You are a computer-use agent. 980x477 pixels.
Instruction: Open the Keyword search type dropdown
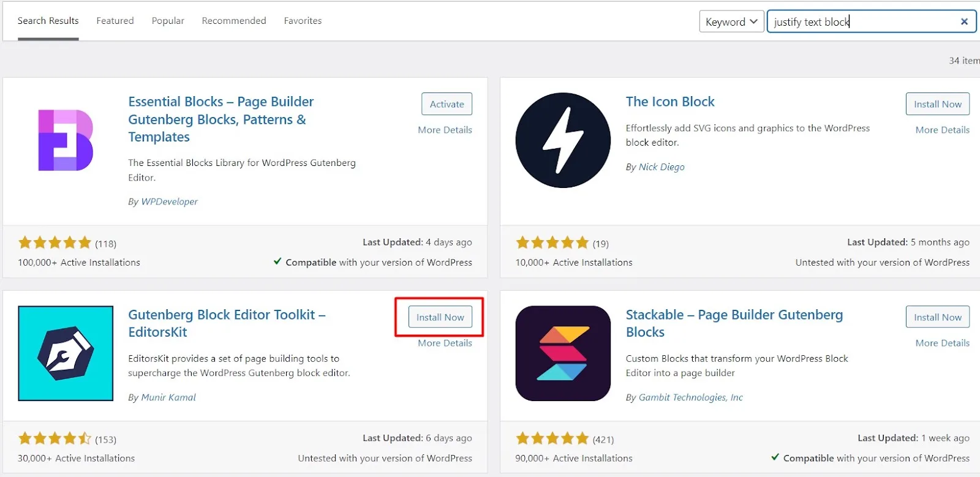click(x=731, y=21)
